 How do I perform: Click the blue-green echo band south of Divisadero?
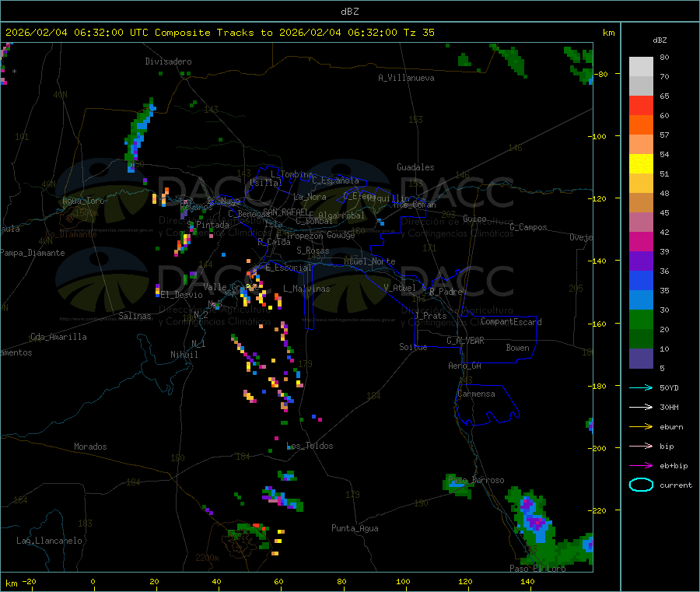point(140,134)
